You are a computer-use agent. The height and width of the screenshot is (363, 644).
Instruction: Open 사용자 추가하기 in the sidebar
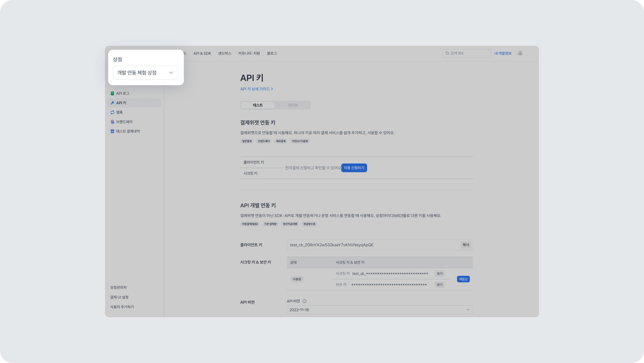(122, 307)
